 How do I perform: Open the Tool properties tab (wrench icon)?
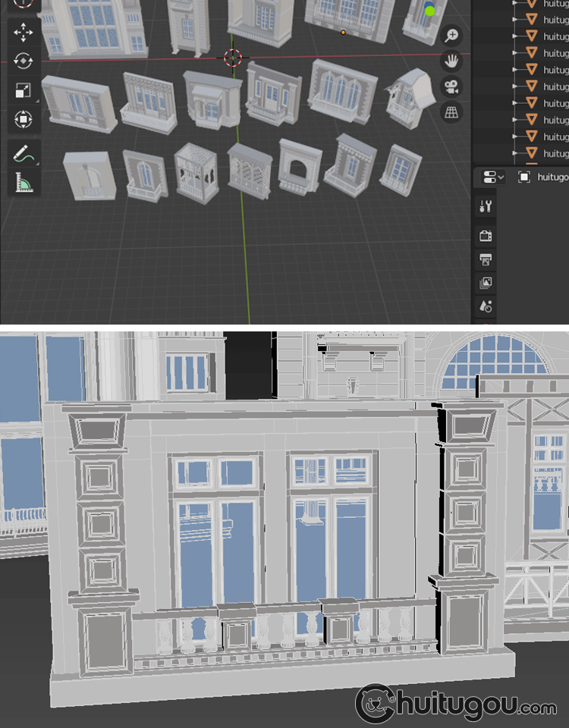486,206
